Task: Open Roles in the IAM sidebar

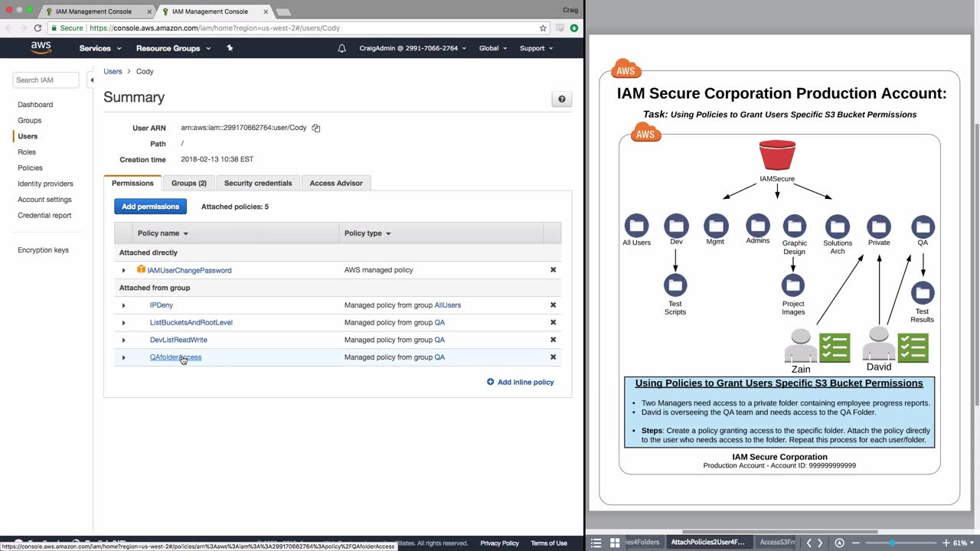Action: pos(27,152)
